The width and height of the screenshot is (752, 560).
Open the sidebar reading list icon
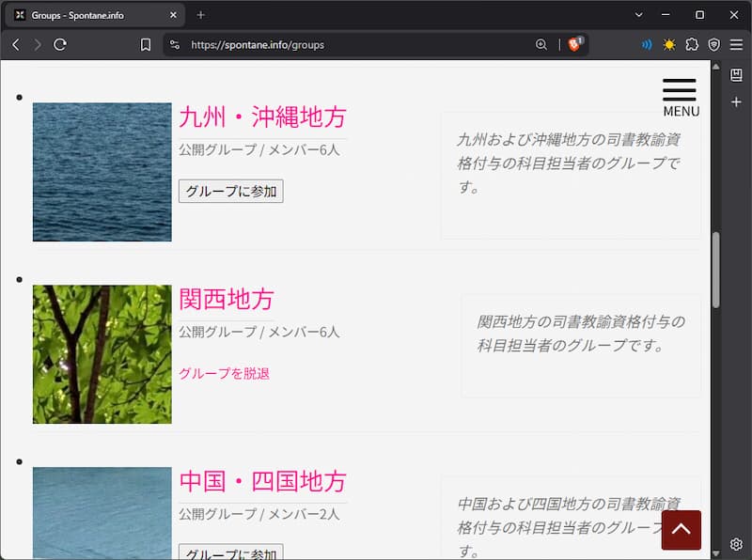(x=736, y=75)
